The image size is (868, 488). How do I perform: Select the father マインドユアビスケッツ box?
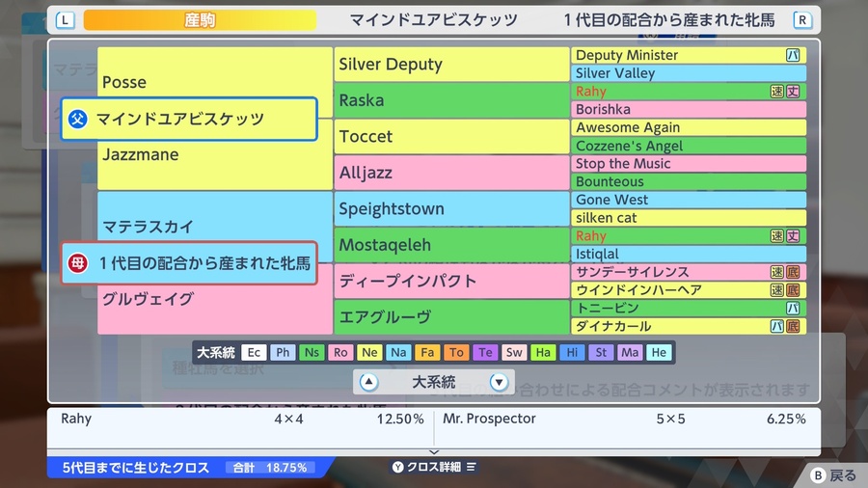click(x=189, y=119)
